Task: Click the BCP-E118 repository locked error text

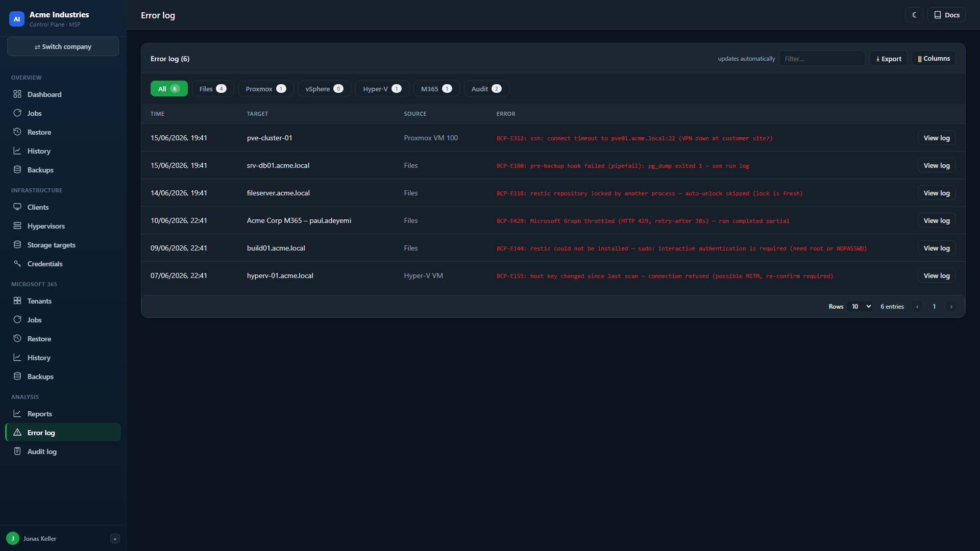Action: click(650, 193)
